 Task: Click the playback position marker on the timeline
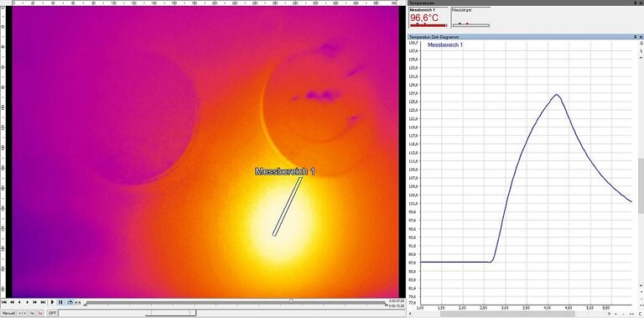(291, 300)
